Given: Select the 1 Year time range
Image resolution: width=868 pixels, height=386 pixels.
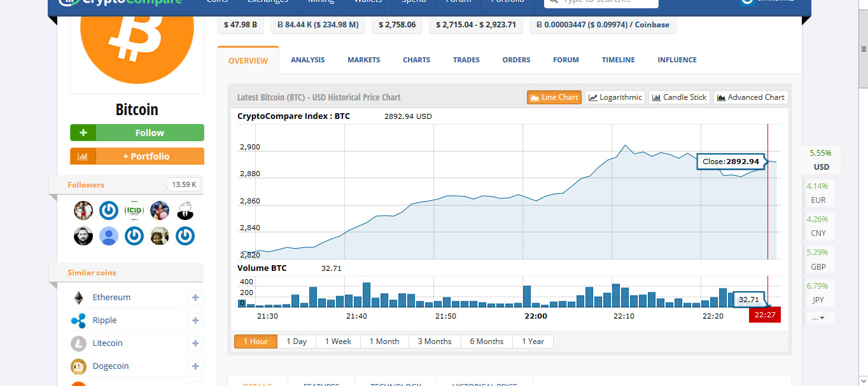Looking at the screenshot, I should [533, 341].
